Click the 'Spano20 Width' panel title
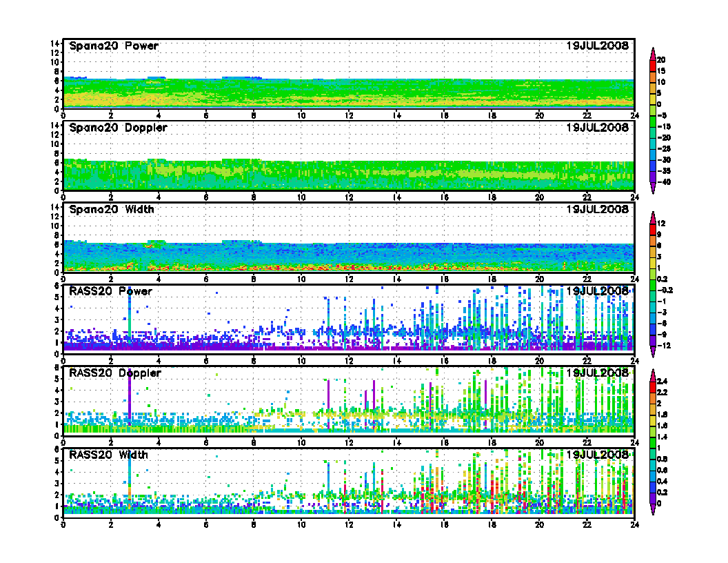728x563 pixels. click(112, 210)
